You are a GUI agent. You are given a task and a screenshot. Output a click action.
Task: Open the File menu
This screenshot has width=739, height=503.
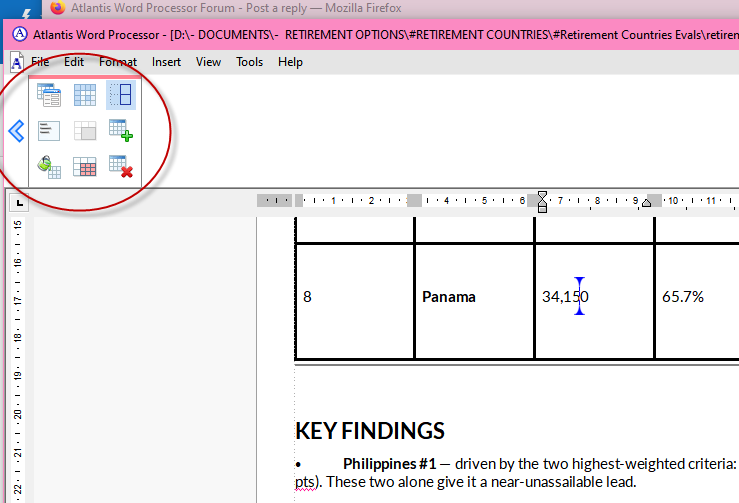pos(40,62)
